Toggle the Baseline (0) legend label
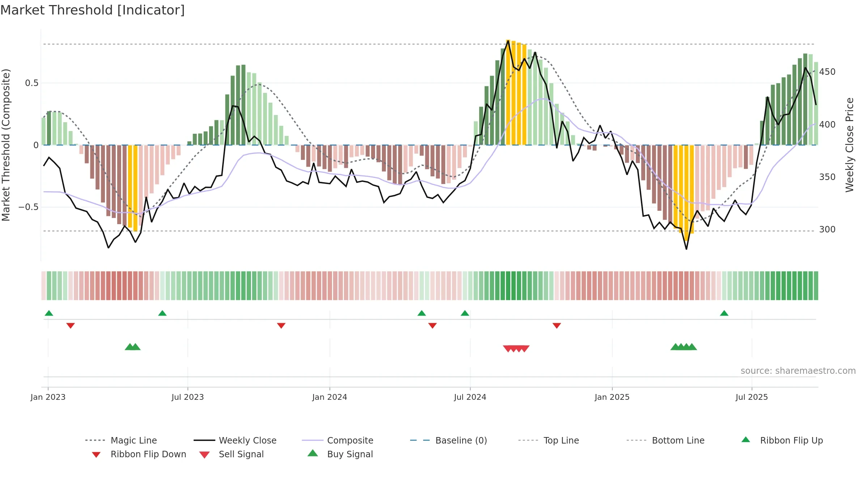This screenshot has height=488, width=868. (x=461, y=440)
